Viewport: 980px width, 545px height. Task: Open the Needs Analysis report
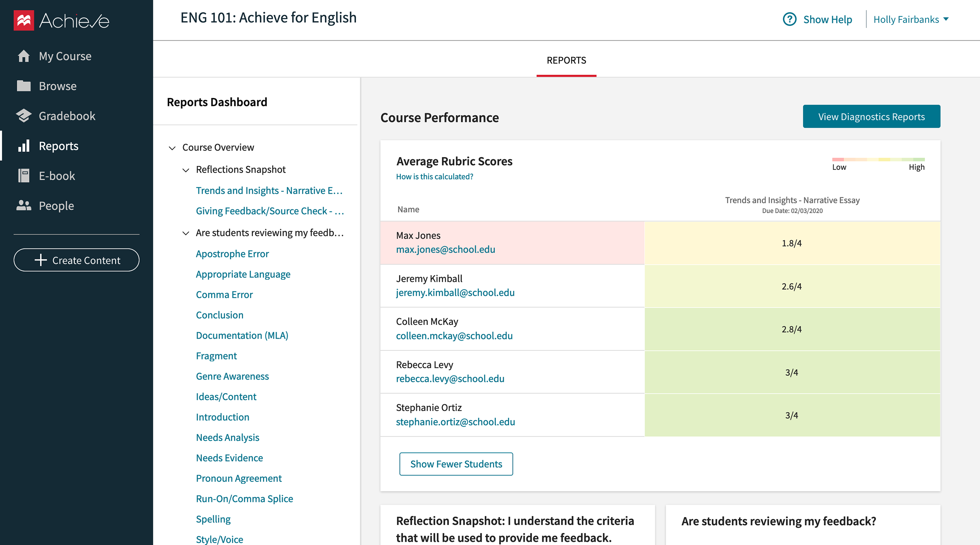tap(227, 437)
